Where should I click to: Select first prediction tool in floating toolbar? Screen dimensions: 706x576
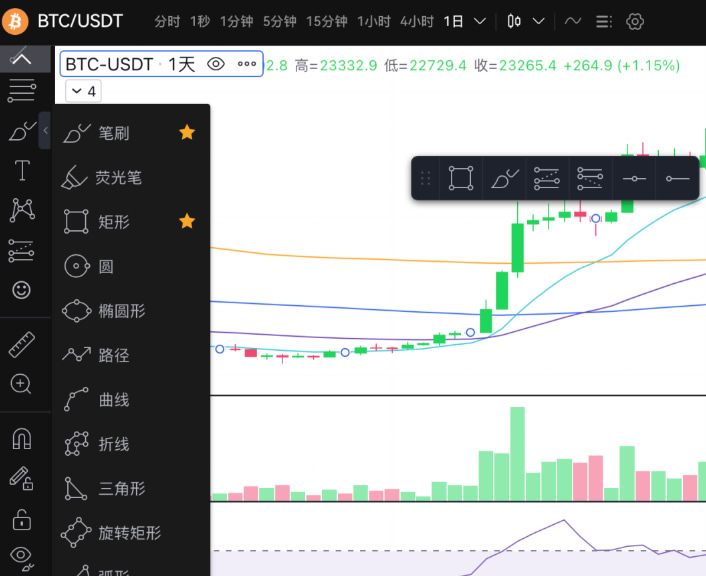point(547,178)
